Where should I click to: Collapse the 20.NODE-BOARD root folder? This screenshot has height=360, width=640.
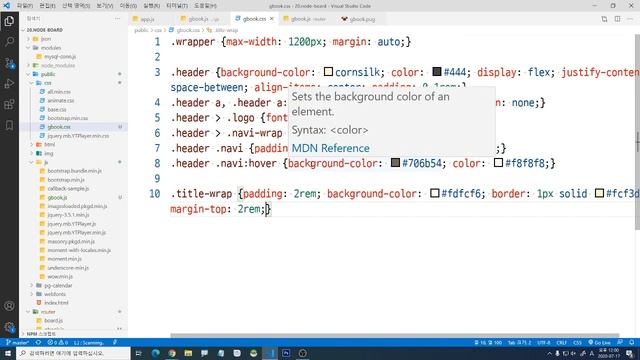44,30
